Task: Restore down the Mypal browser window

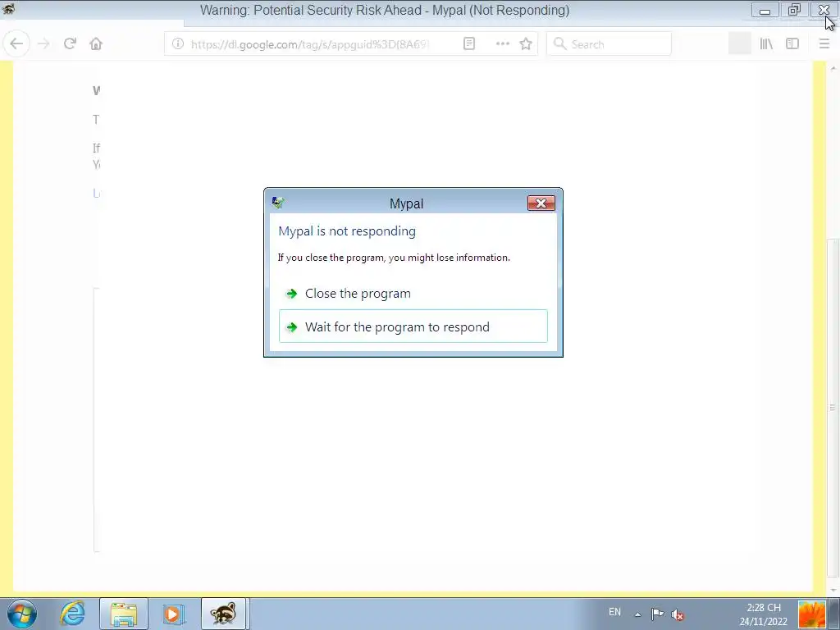Action: pyautogui.click(x=794, y=10)
